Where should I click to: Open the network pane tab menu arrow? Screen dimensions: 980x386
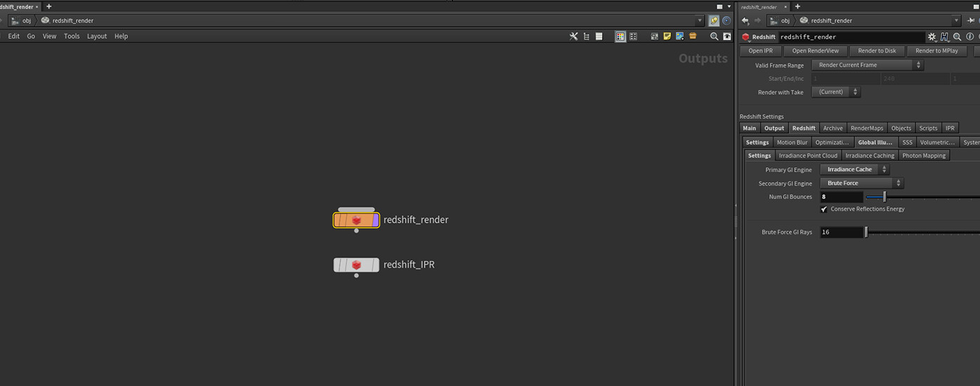point(729,6)
